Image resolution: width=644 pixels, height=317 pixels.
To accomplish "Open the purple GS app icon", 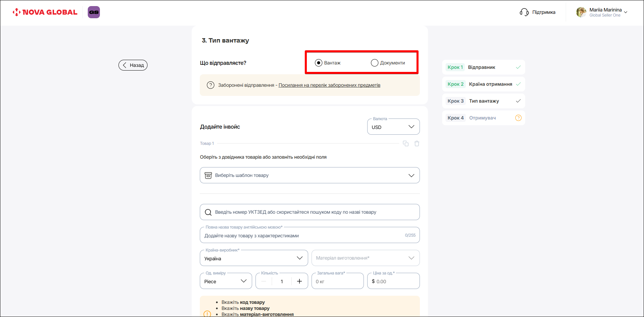I will click(x=94, y=12).
